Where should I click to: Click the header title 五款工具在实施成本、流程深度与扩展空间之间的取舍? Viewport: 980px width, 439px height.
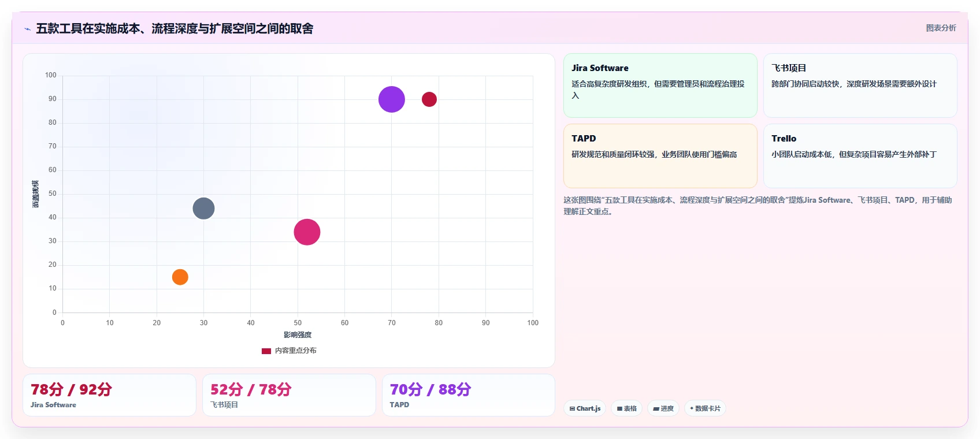[x=175, y=28]
